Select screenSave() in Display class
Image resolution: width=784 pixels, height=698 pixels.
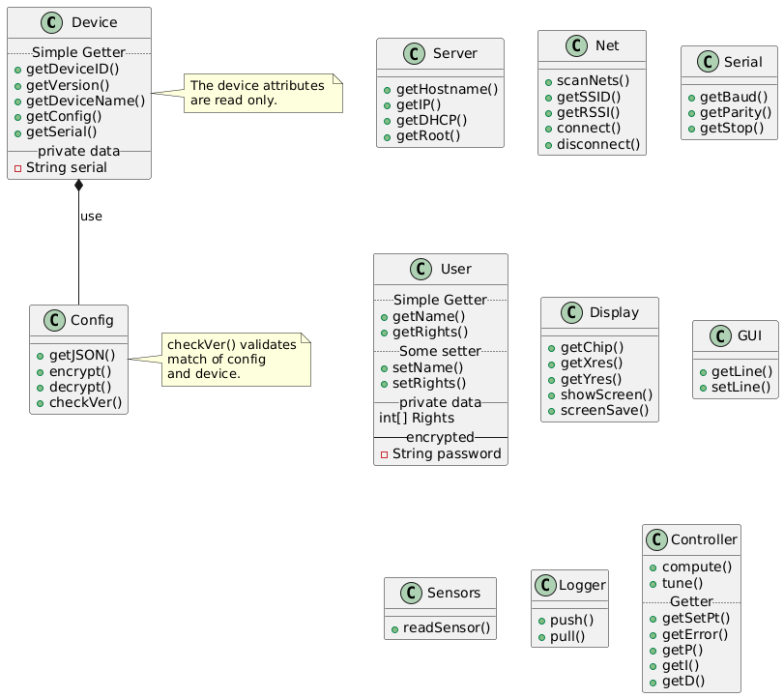(x=604, y=411)
